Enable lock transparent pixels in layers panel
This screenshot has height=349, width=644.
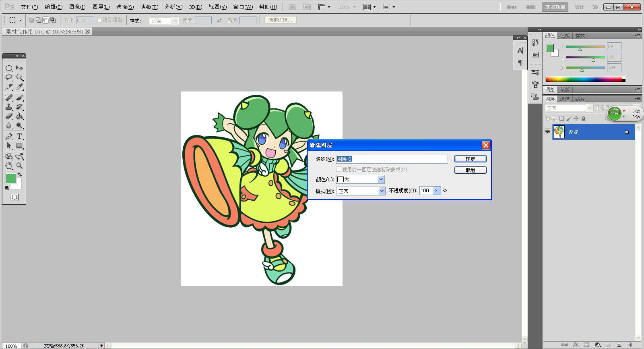tap(562, 118)
